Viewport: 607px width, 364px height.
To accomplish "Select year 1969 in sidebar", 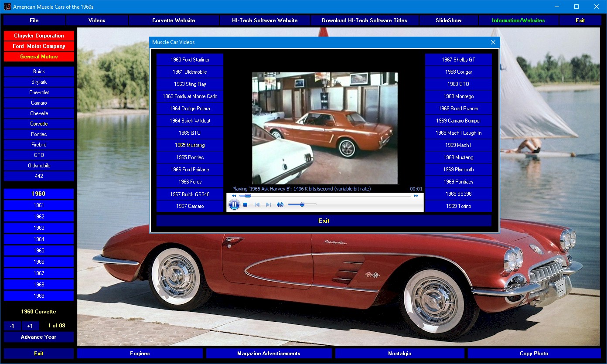I will pyautogui.click(x=39, y=296).
